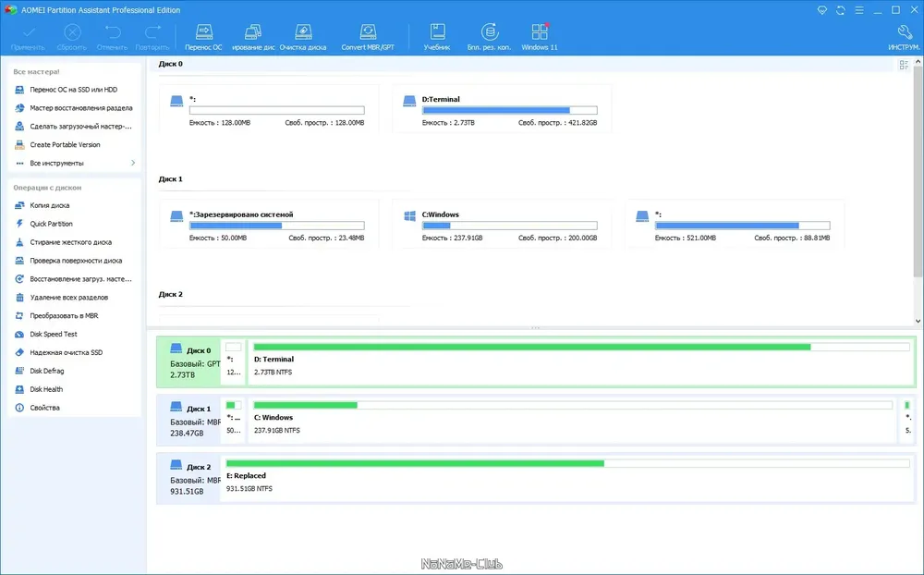Open the hamburger menu in title bar
924x575 pixels.
tap(859, 10)
